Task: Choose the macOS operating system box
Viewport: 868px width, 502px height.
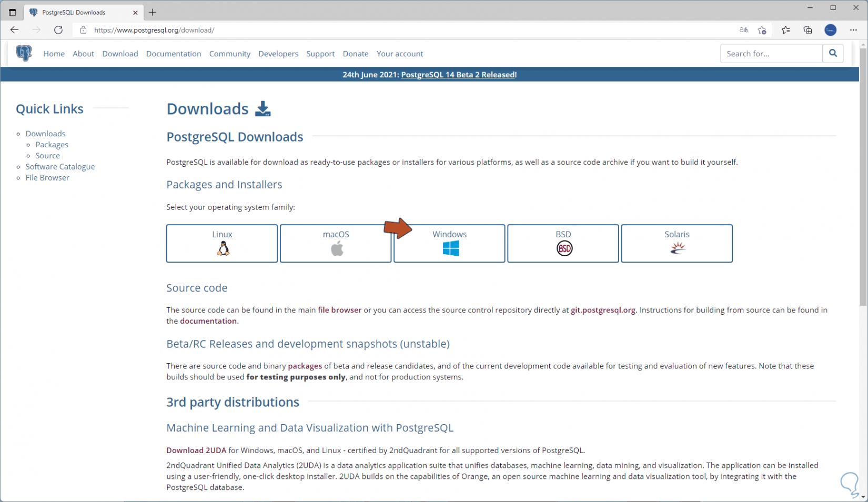Action: tap(336, 244)
